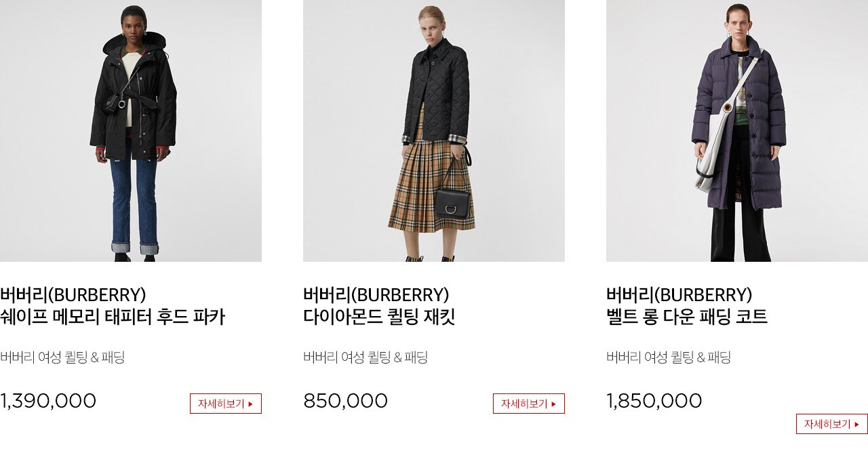Select the 버버리(BURBERRY) brand name above down coat
The image size is (868, 468).
pyautogui.click(x=679, y=295)
